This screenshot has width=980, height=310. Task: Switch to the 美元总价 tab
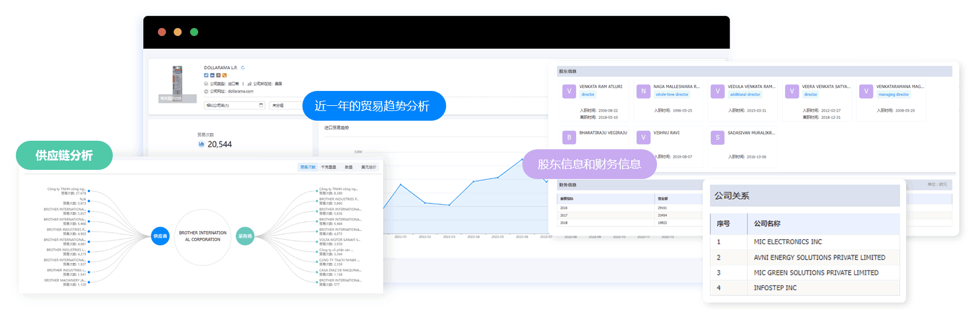pyautogui.click(x=368, y=167)
